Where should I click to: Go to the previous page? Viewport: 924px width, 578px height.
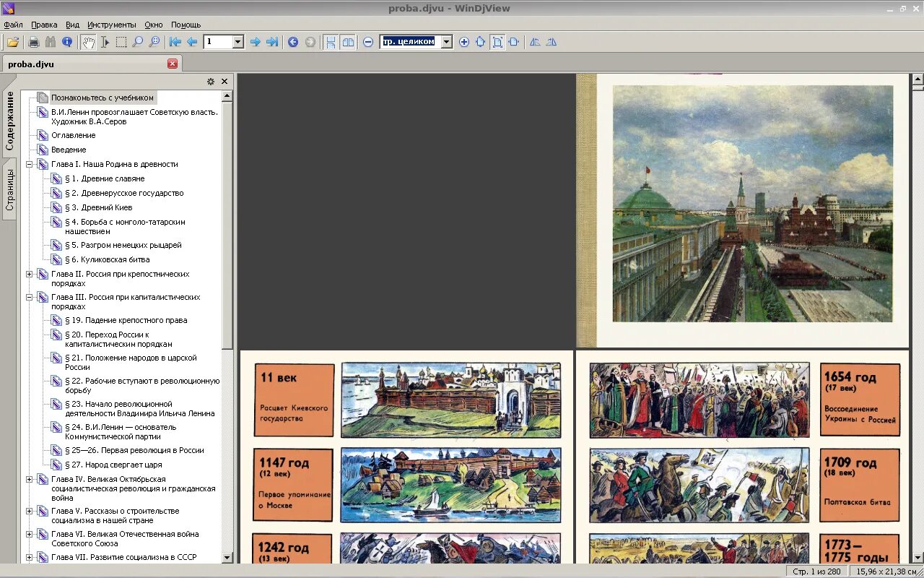point(192,42)
